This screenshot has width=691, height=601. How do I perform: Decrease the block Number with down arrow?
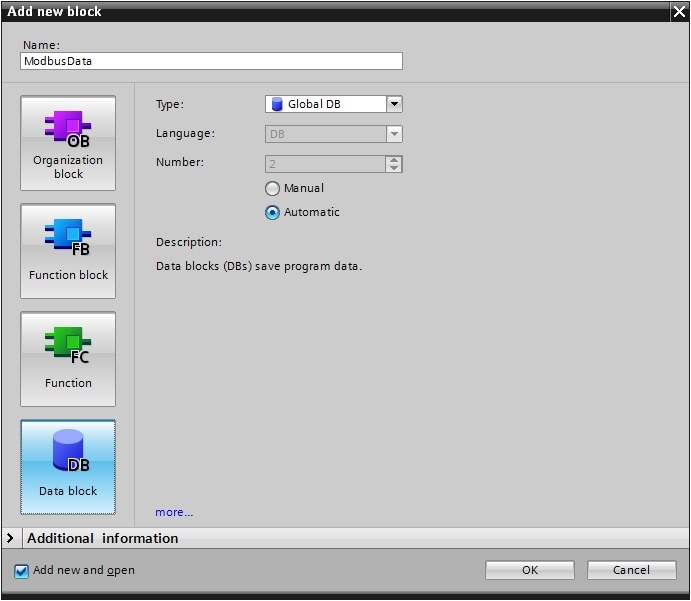click(x=394, y=168)
